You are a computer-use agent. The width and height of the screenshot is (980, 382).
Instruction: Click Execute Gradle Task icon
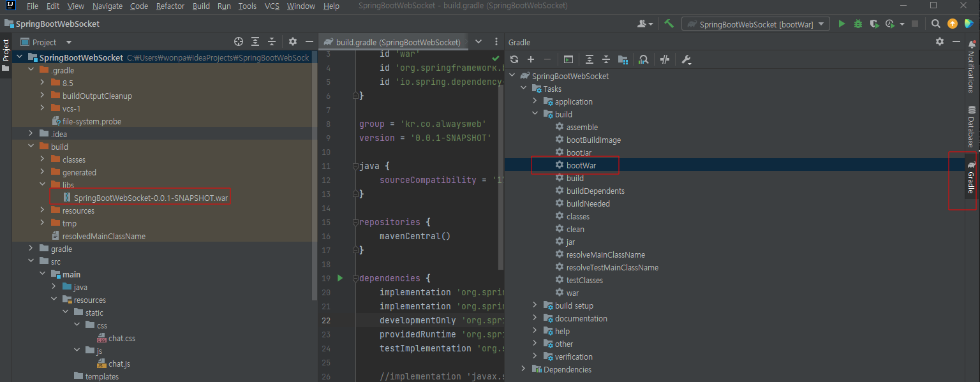pyautogui.click(x=568, y=59)
